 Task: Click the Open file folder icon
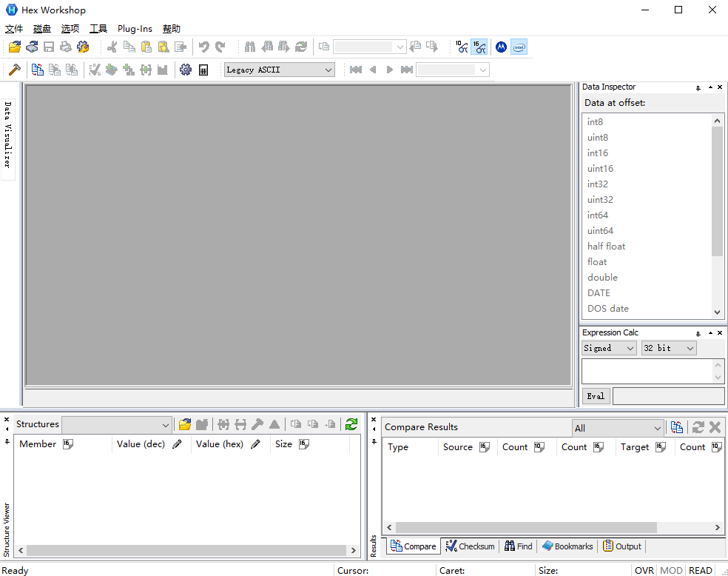coord(15,47)
